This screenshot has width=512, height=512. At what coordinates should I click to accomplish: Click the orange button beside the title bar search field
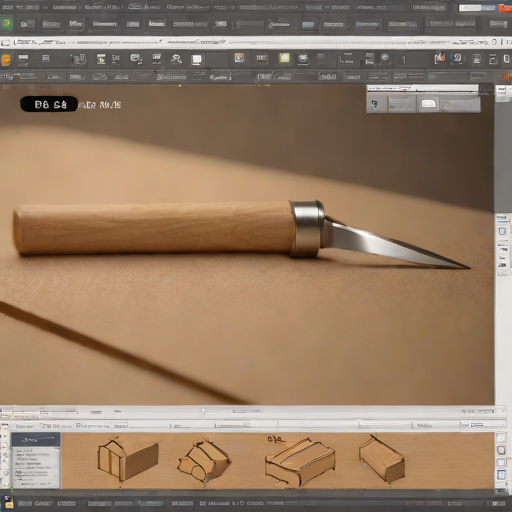(x=505, y=8)
